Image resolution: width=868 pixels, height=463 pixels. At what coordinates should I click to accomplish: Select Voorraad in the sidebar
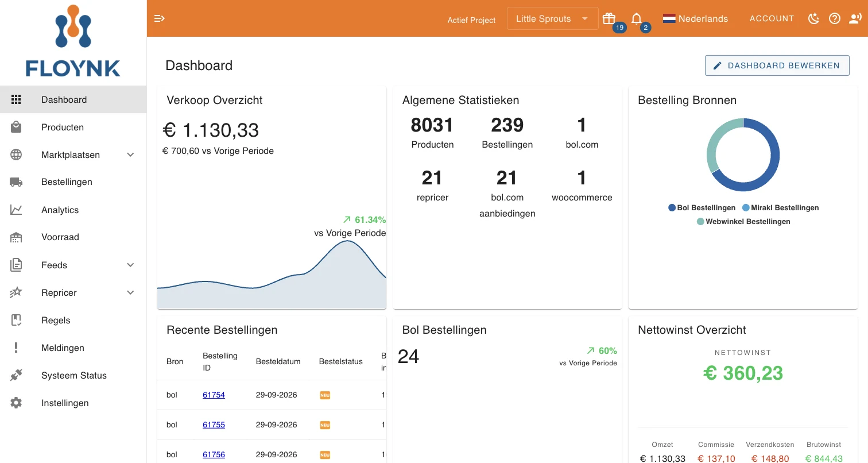pyautogui.click(x=73, y=237)
